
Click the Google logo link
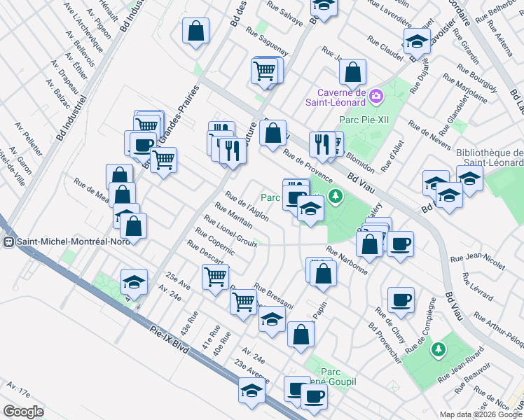(23, 412)
